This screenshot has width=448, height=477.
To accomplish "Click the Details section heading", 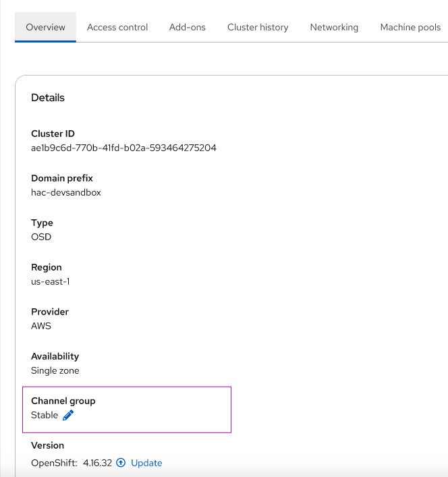I will pyautogui.click(x=48, y=98).
